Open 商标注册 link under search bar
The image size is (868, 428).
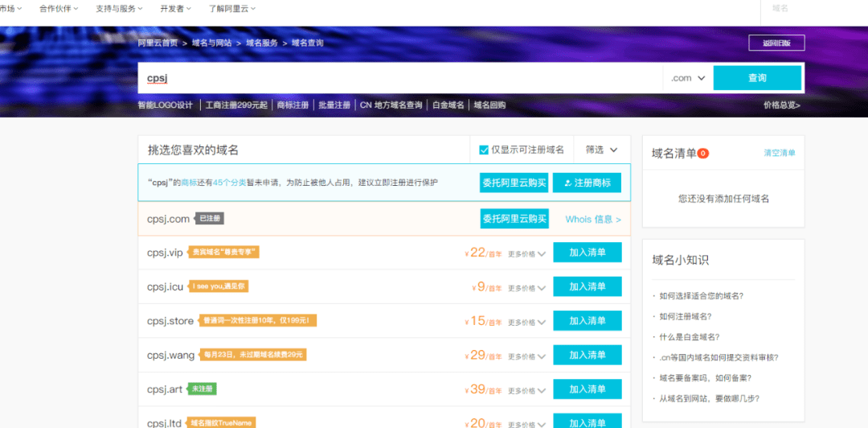point(293,105)
